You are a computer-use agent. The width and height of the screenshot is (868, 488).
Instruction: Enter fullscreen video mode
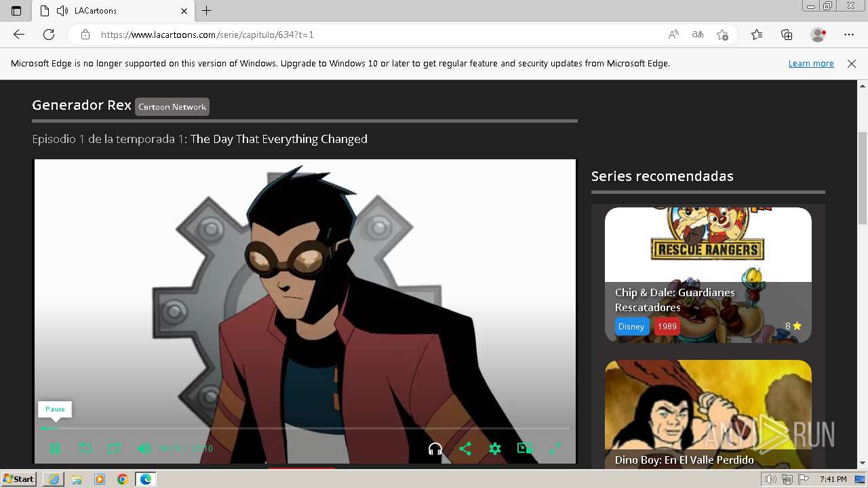tap(555, 448)
